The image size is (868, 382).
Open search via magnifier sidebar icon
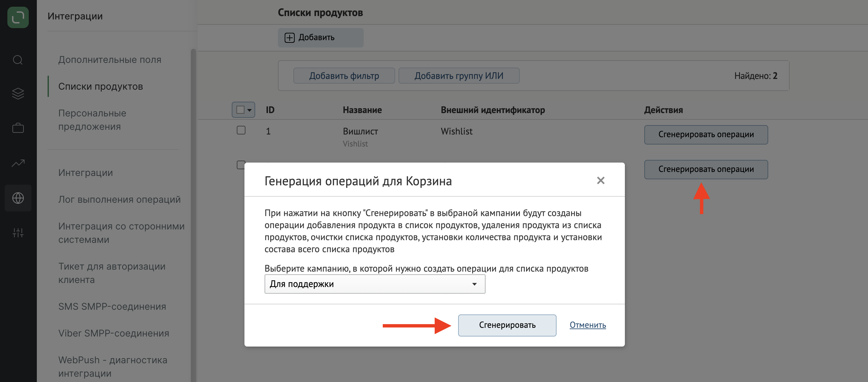pos(18,60)
